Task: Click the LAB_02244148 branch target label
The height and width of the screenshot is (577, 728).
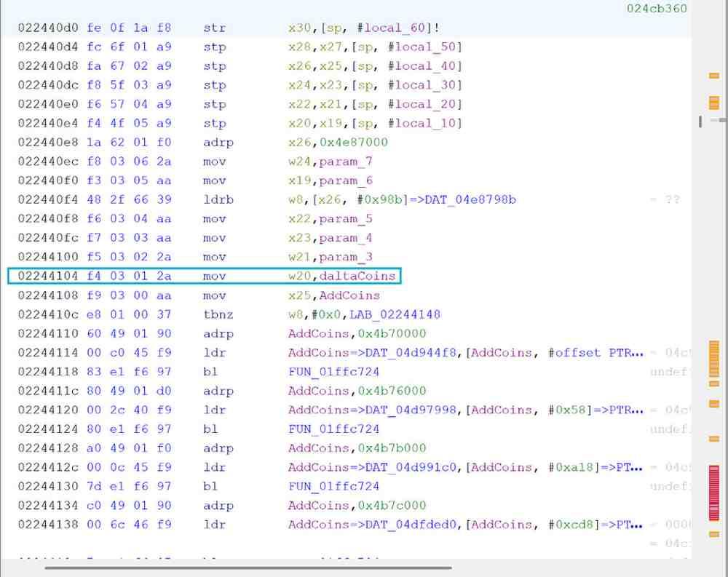Action: (395, 314)
